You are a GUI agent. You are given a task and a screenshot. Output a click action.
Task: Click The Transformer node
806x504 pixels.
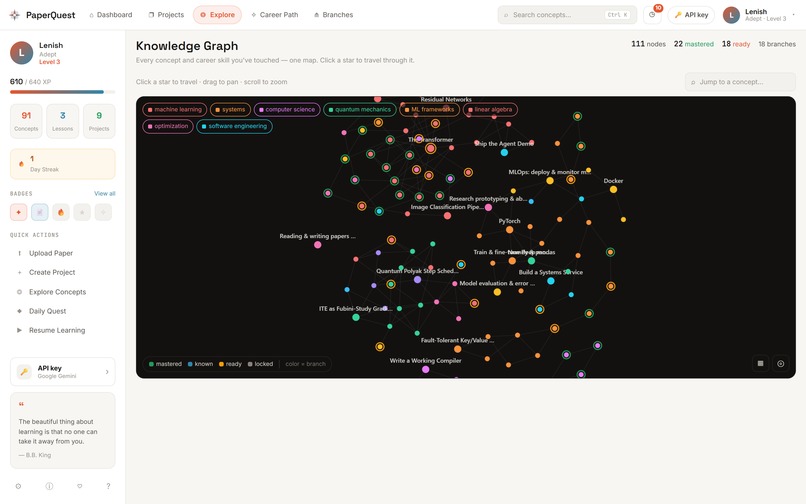pyautogui.click(x=431, y=149)
